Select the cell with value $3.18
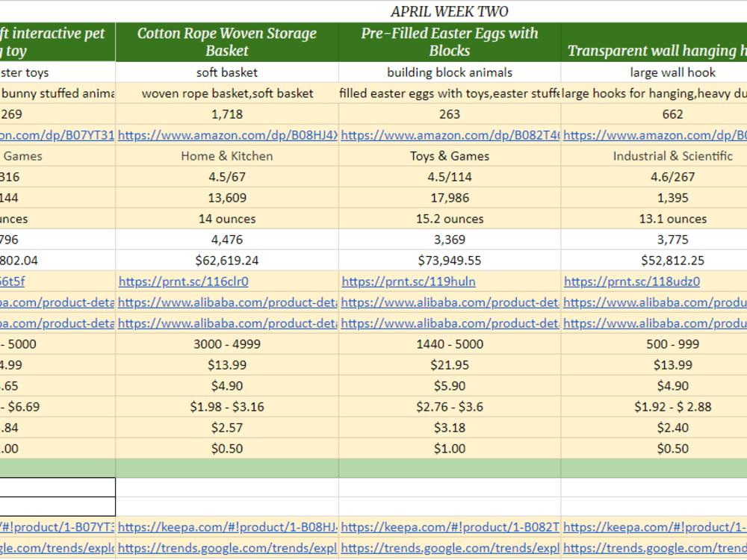Screen dimensions: 747x560 (450, 428)
